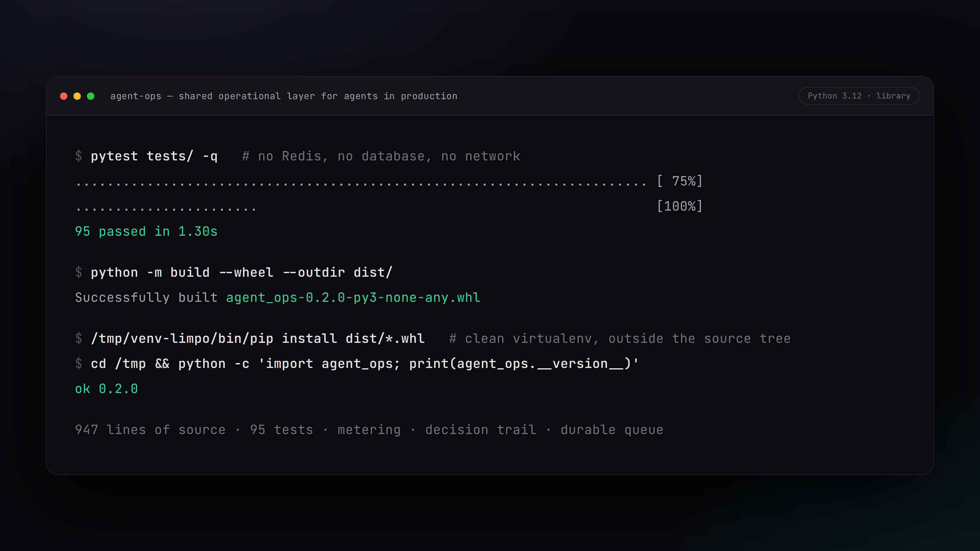The height and width of the screenshot is (551, 980).
Task: Click the 947 lines of source text
Action: (150, 430)
